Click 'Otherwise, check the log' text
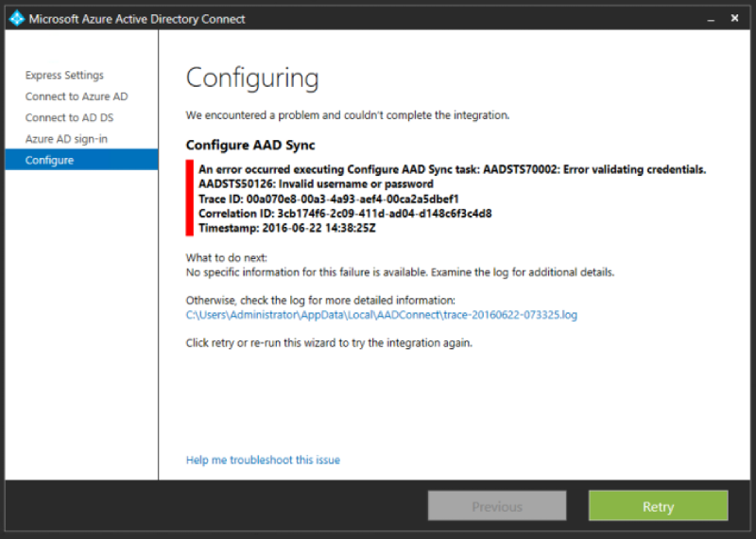 [x=320, y=300]
